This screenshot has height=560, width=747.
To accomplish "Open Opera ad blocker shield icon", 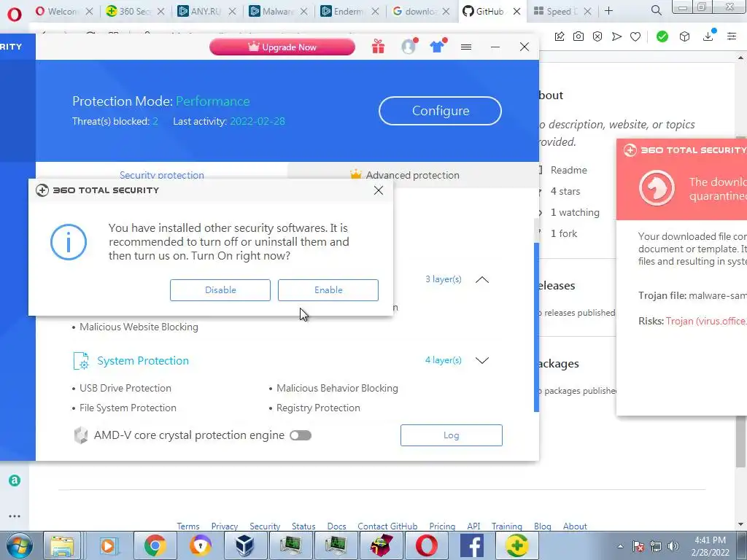I will point(597,36).
